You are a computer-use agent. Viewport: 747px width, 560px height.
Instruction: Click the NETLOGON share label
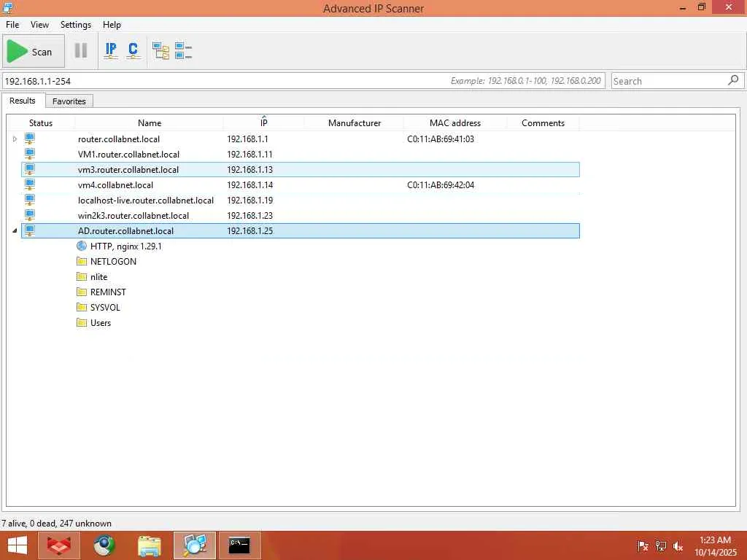coord(113,262)
